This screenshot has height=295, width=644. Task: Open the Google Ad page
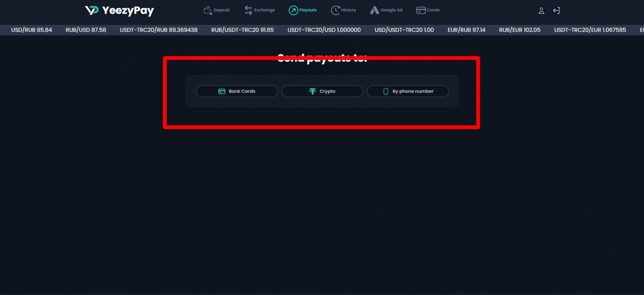(x=386, y=10)
